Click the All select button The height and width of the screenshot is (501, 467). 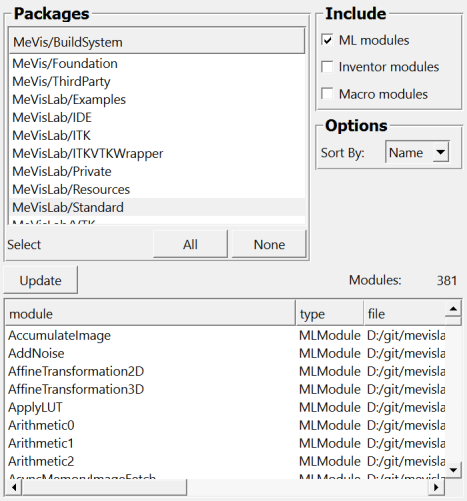pyautogui.click(x=190, y=244)
